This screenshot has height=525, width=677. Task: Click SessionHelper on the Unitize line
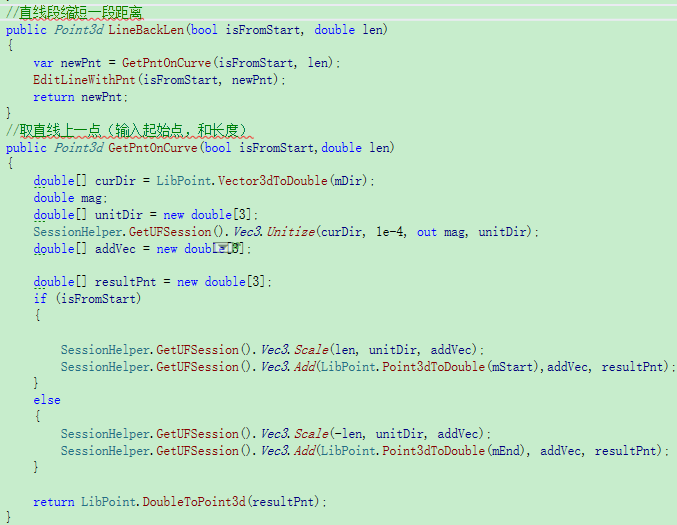[79, 232]
